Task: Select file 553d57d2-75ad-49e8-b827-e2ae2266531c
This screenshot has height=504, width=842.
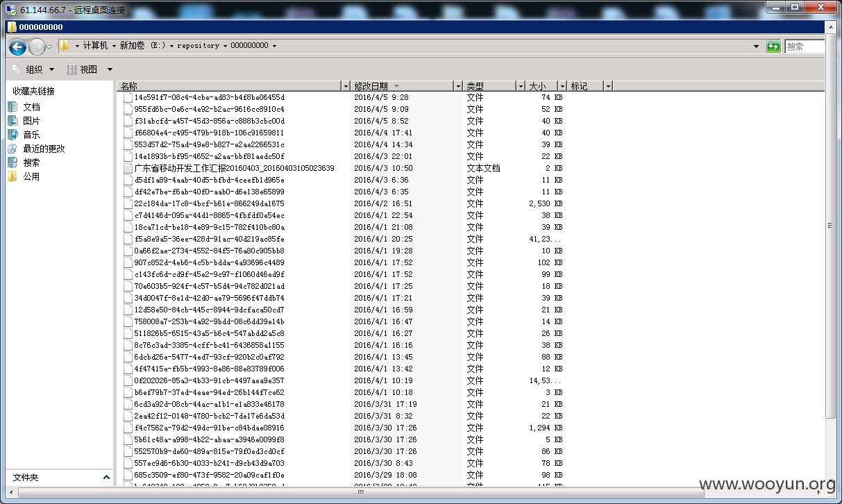Action: click(x=209, y=144)
